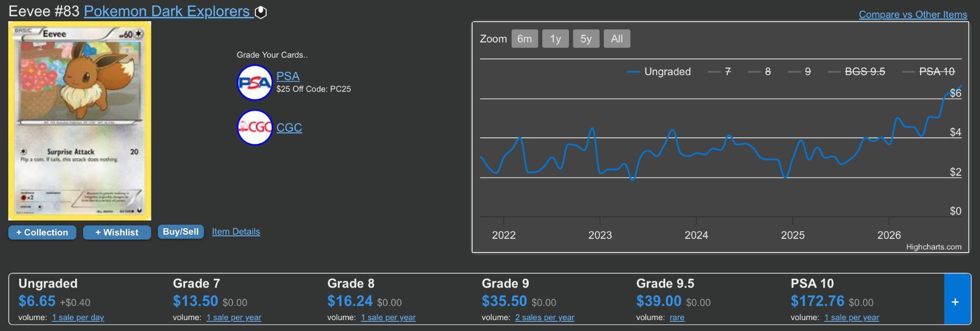Add card with the + Wishlist button
Screen dimensions: 980x331
[117, 232]
